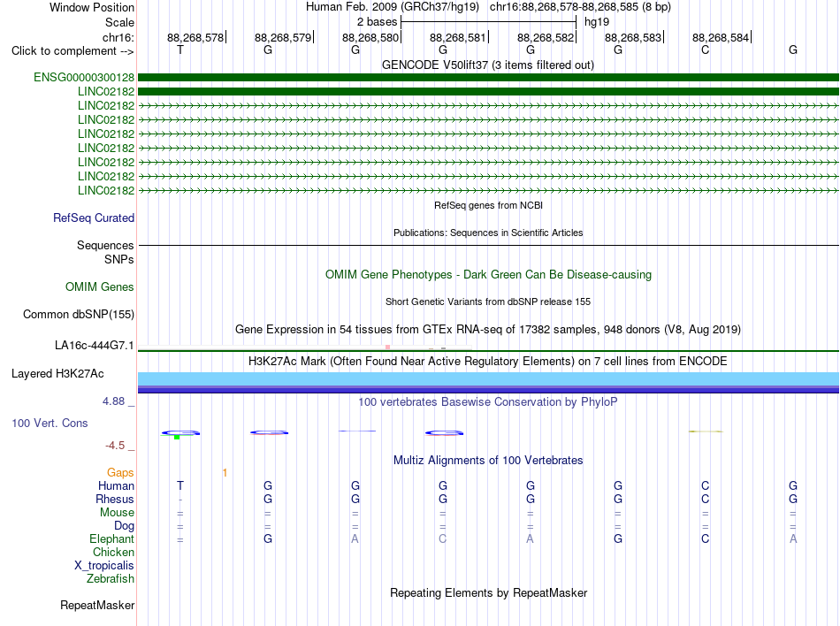
Task: Click 'Repeating Elements by RepeatMasker' title
Action: tap(489, 593)
